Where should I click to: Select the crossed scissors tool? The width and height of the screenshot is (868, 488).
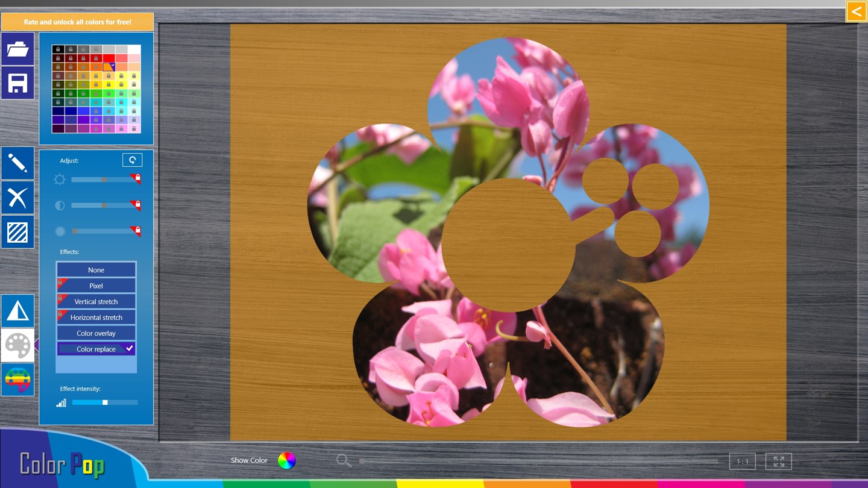(x=17, y=198)
